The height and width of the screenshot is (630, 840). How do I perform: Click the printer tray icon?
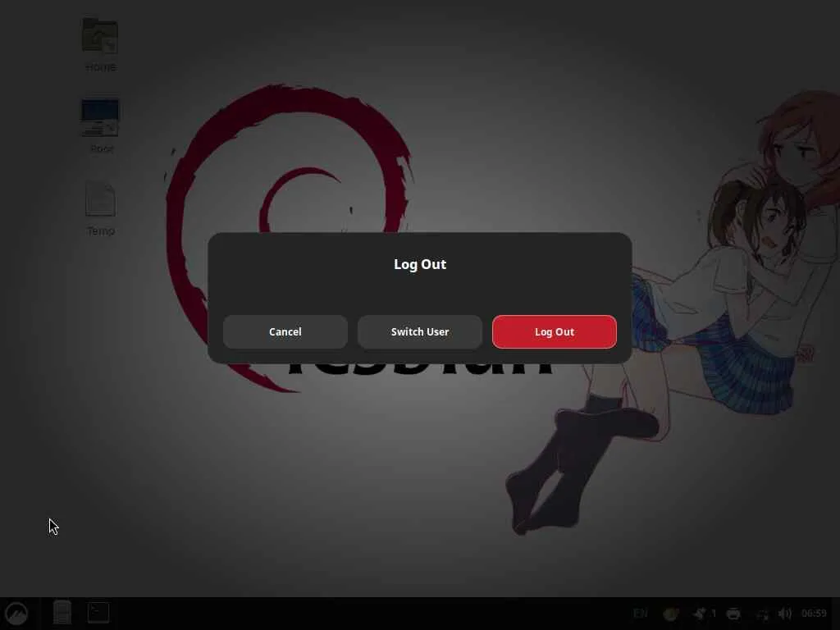coord(733,614)
